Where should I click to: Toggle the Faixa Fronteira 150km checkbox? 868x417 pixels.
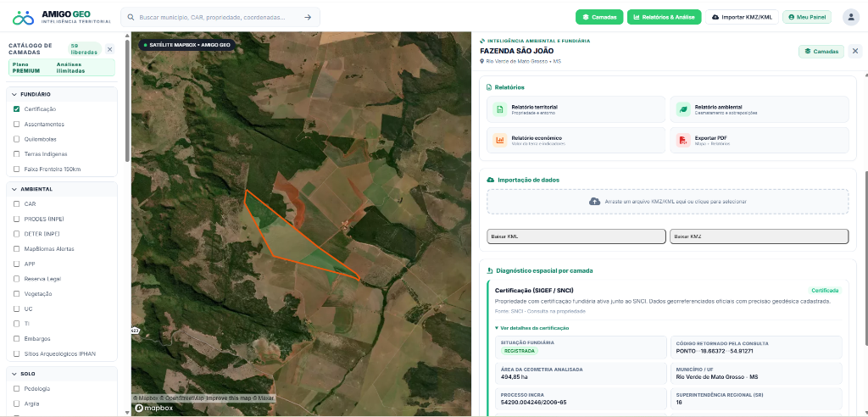(17, 169)
